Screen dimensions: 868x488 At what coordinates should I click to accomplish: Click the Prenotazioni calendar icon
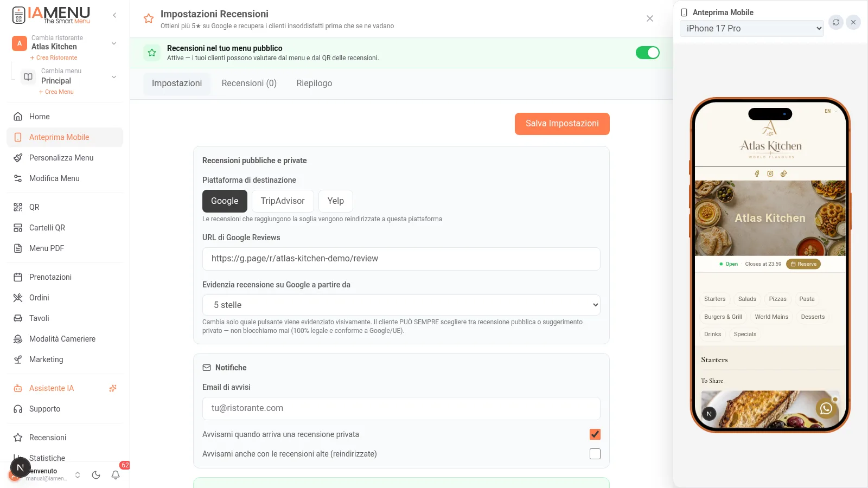[18, 277]
